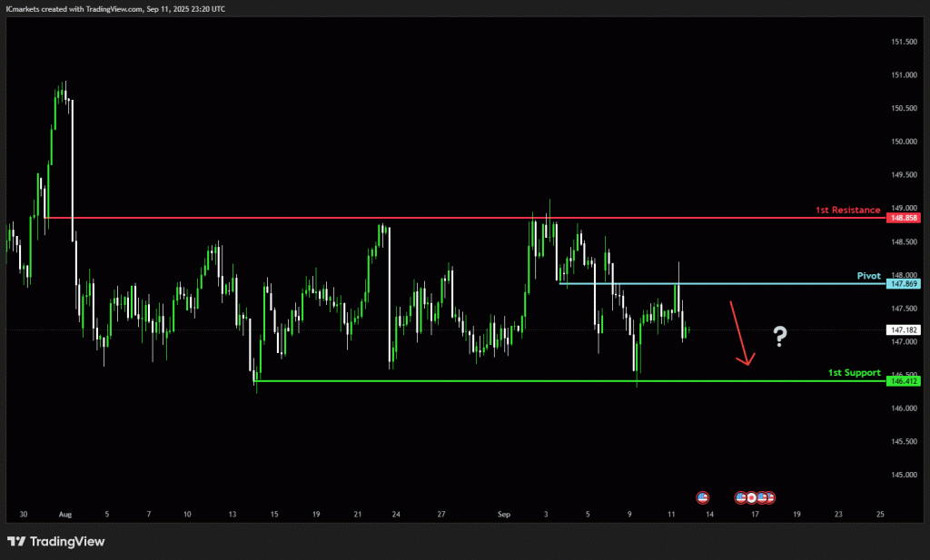Screen dimensions: 930x560
Task: Click the '9' date axis label
Action: click(630, 515)
